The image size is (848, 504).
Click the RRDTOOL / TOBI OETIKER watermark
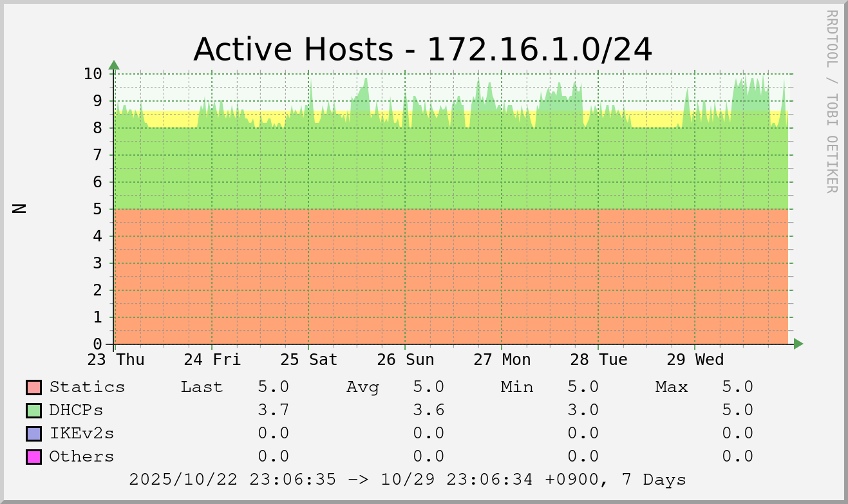coord(831,101)
